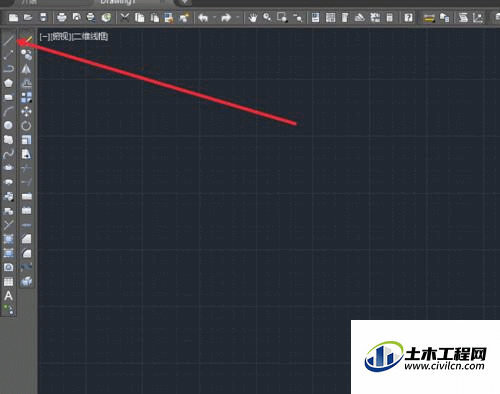Select the Trim tool
The image size is (500, 394).
[26, 168]
